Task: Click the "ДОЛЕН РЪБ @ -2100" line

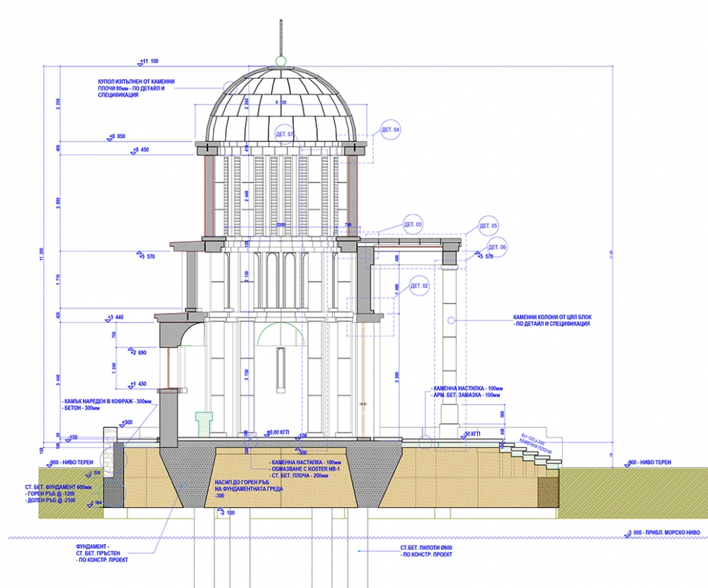Action: tap(50, 501)
